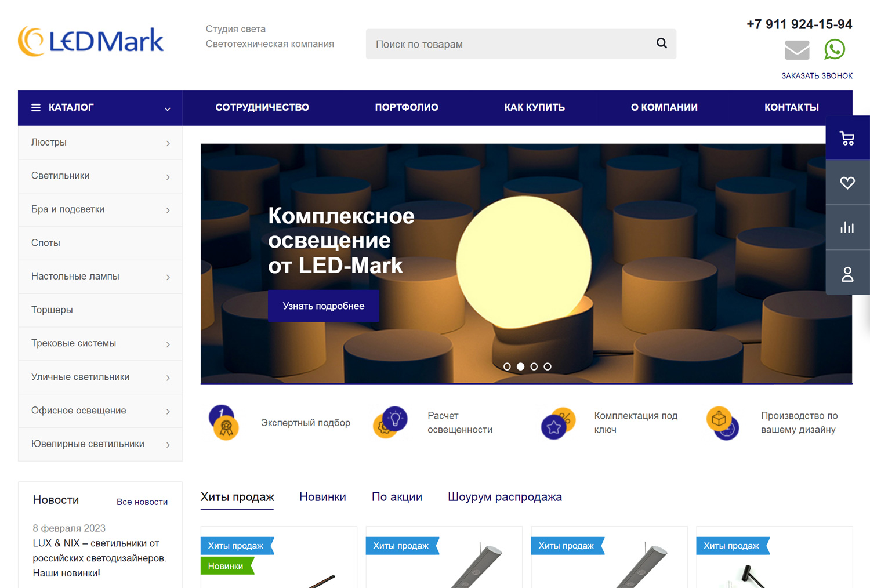This screenshot has height=588, width=870.
Task: Run search with the magnifier icon
Action: point(661,43)
